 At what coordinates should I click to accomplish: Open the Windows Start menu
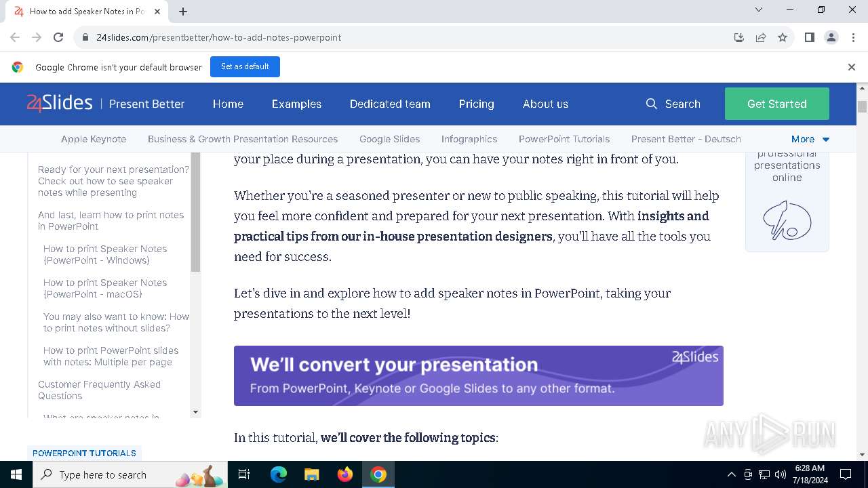coord(16,474)
